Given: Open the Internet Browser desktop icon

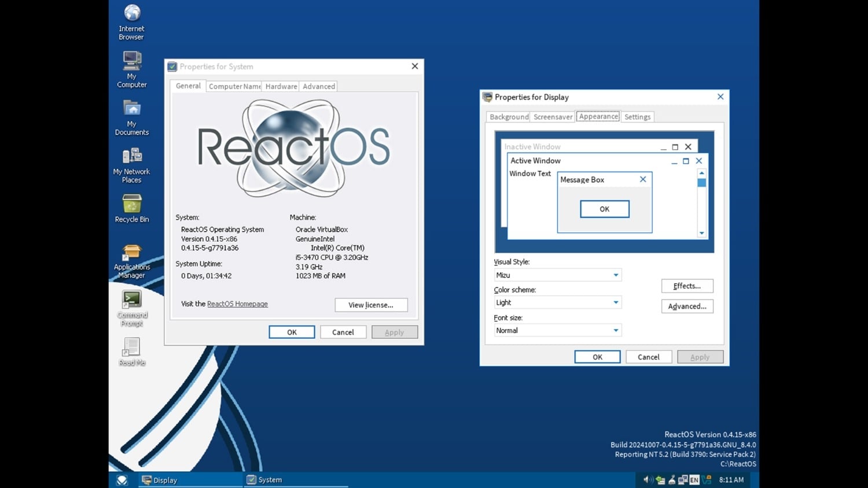Looking at the screenshot, I should pos(132,22).
